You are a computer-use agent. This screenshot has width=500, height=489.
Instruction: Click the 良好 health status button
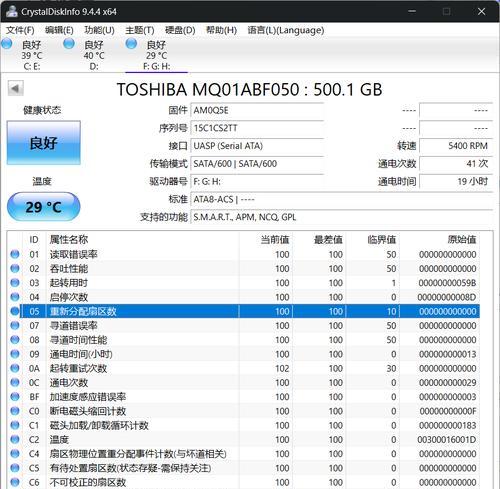44,143
